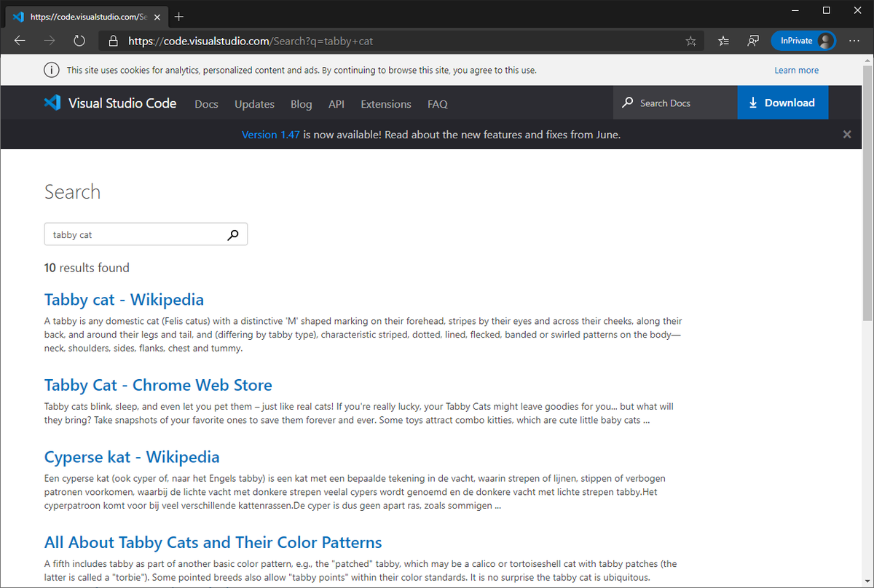Image resolution: width=874 pixels, height=588 pixels.
Task: Select the code.visualstudio.com browser tab
Action: click(87, 17)
